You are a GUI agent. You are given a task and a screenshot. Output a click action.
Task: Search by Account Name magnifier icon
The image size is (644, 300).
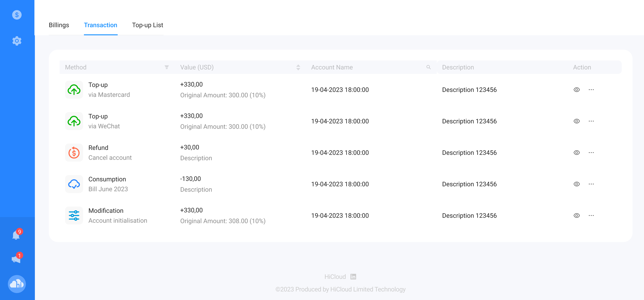[428, 67]
